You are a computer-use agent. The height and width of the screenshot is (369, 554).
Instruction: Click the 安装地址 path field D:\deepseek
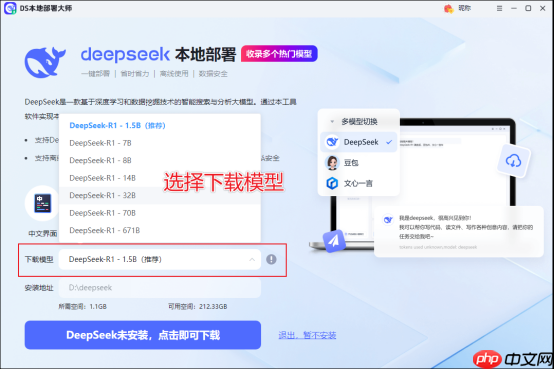[x=160, y=288]
